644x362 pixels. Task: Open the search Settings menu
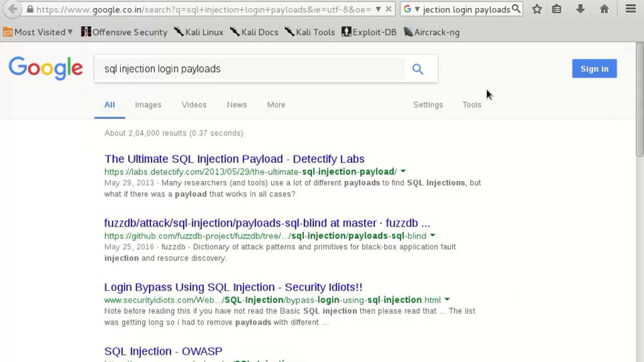pyautogui.click(x=428, y=105)
